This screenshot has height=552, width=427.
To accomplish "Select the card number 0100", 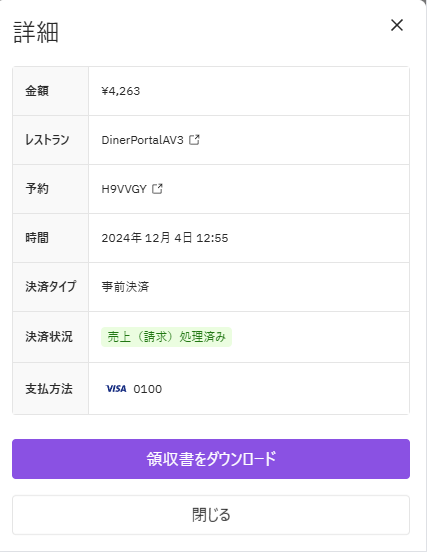I will click(148, 389).
